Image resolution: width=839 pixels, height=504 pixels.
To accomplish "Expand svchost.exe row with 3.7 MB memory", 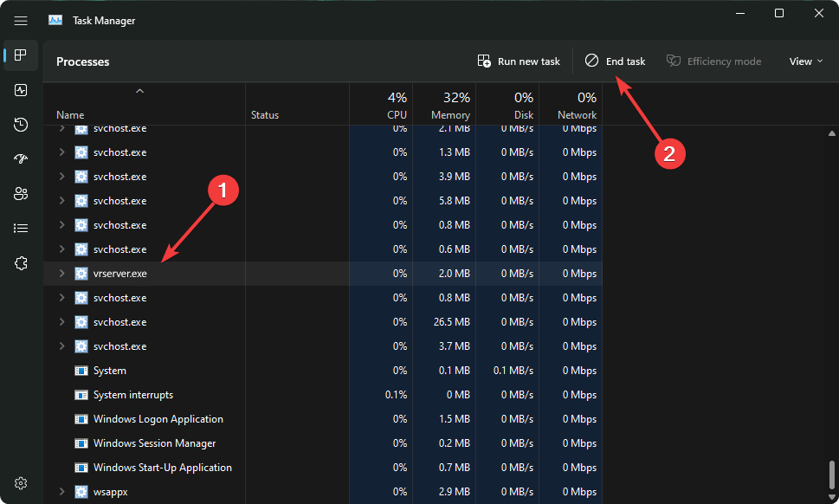I will click(61, 346).
